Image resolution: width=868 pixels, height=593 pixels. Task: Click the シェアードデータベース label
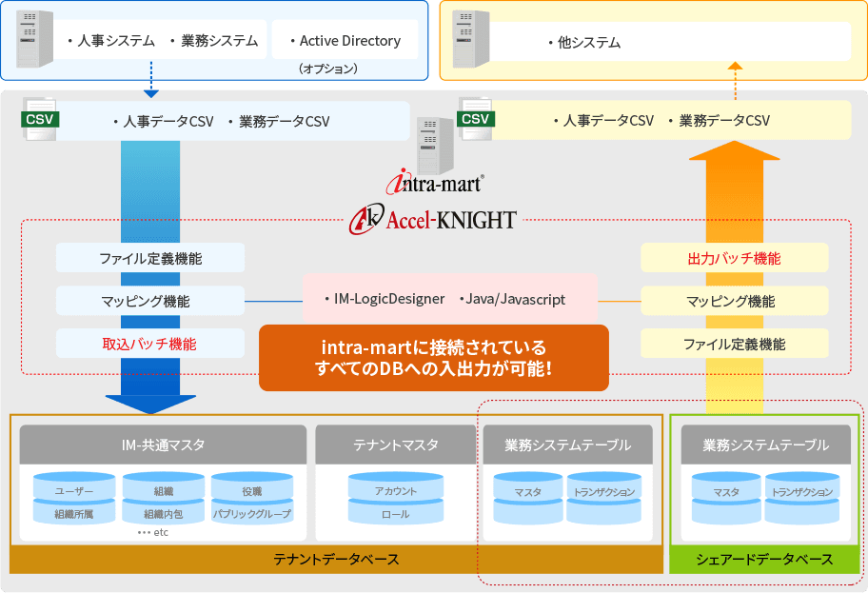[764, 560]
